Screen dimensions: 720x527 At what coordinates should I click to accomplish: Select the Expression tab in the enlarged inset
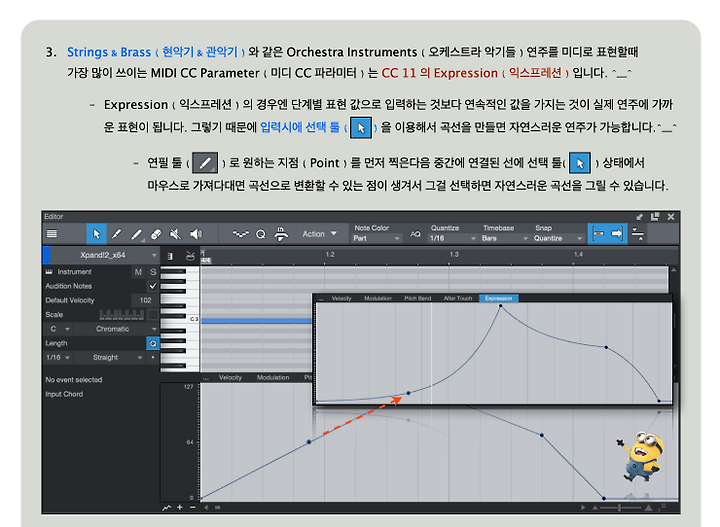(499, 298)
